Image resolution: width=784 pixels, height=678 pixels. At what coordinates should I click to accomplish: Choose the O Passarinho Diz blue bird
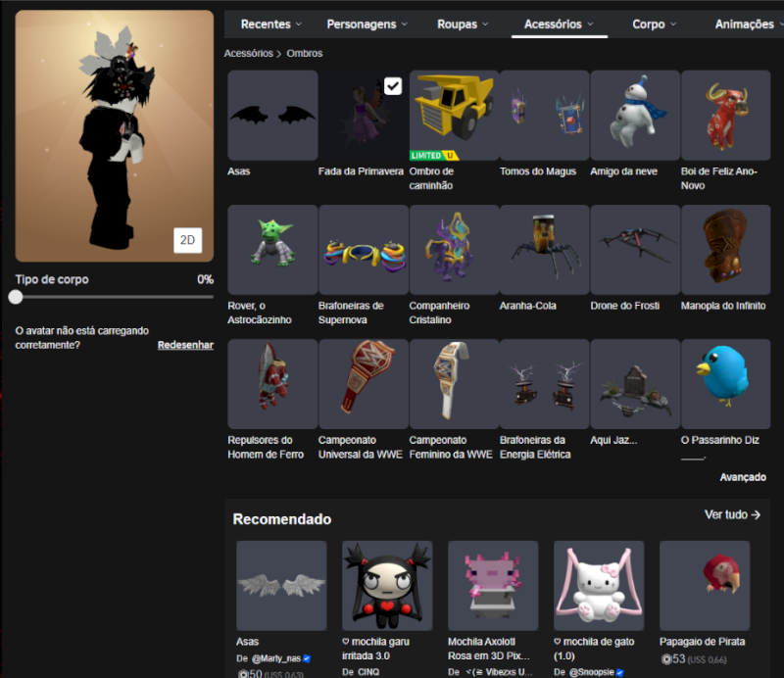tap(726, 383)
